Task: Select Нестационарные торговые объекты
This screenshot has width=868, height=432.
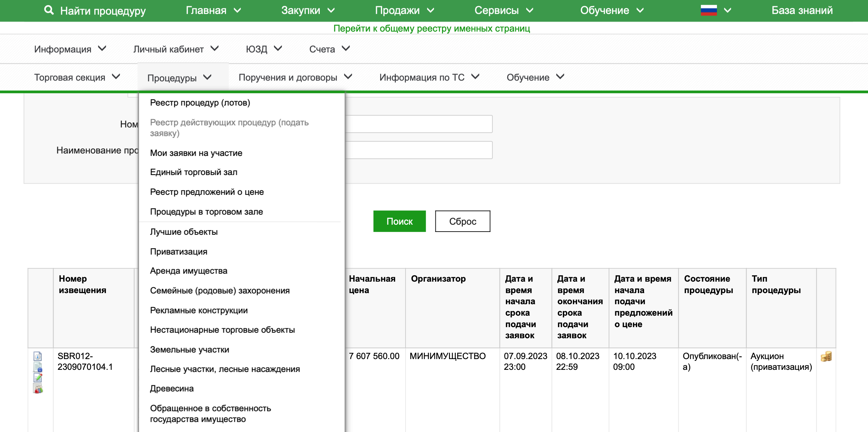Action: pyautogui.click(x=223, y=330)
